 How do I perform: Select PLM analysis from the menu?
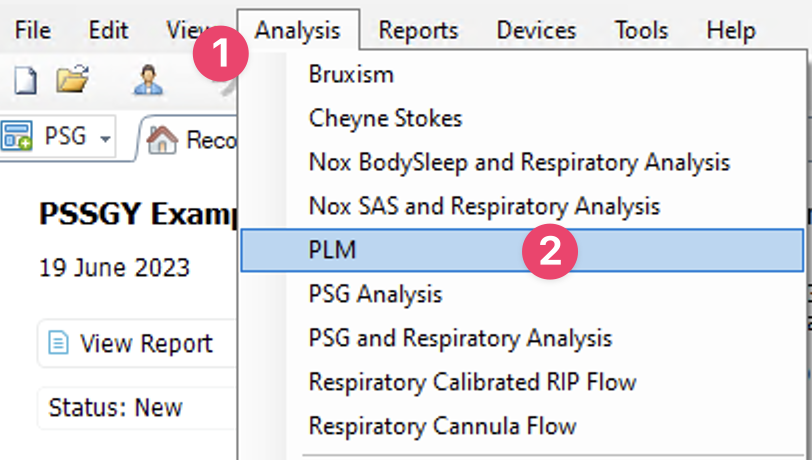[332, 250]
